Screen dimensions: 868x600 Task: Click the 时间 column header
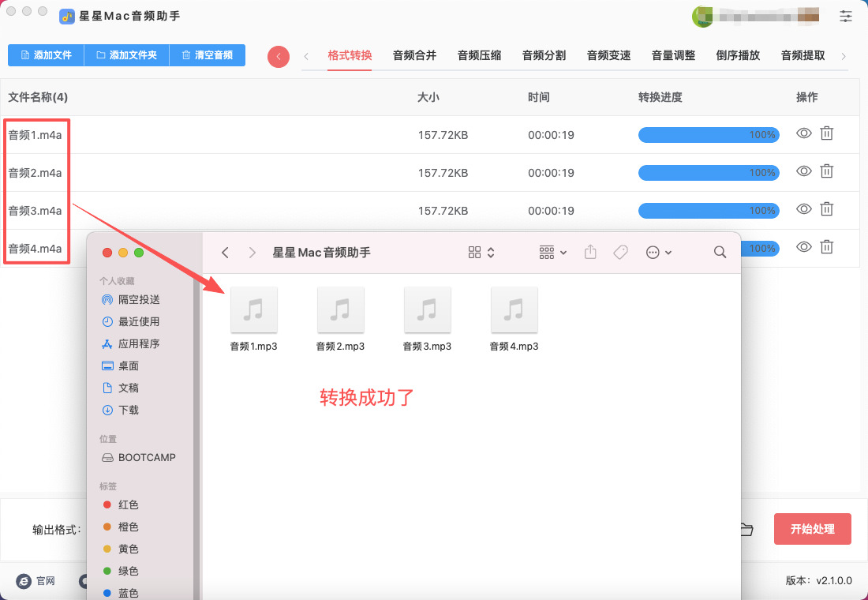pyautogui.click(x=539, y=98)
